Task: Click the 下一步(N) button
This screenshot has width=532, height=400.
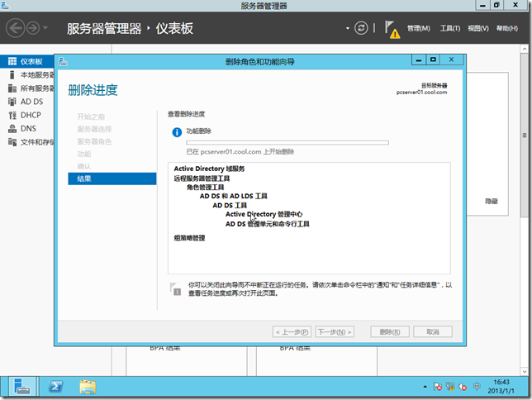Action: coord(335,331)
